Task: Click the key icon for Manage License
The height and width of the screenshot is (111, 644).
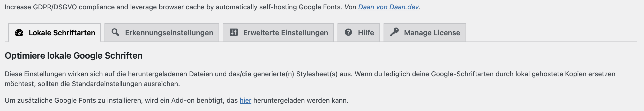Action: point(394,32)
